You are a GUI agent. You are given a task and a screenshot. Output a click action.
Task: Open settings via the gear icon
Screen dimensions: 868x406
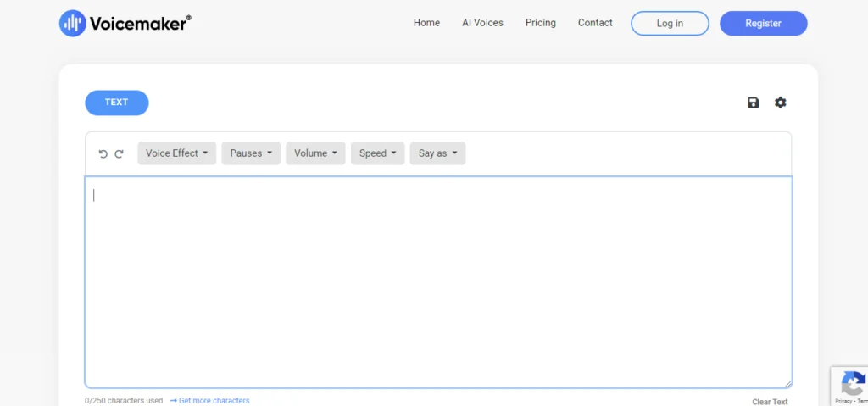780,103
